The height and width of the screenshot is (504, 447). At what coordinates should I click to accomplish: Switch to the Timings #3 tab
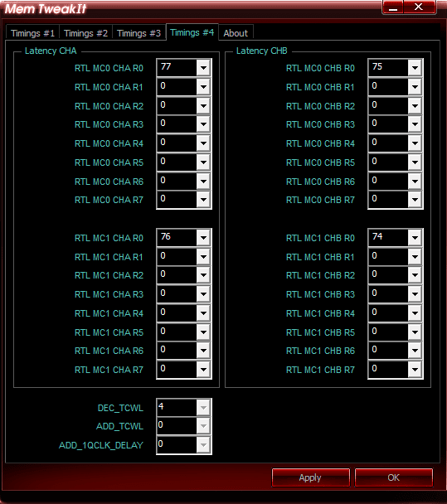[x=139, y=33]
